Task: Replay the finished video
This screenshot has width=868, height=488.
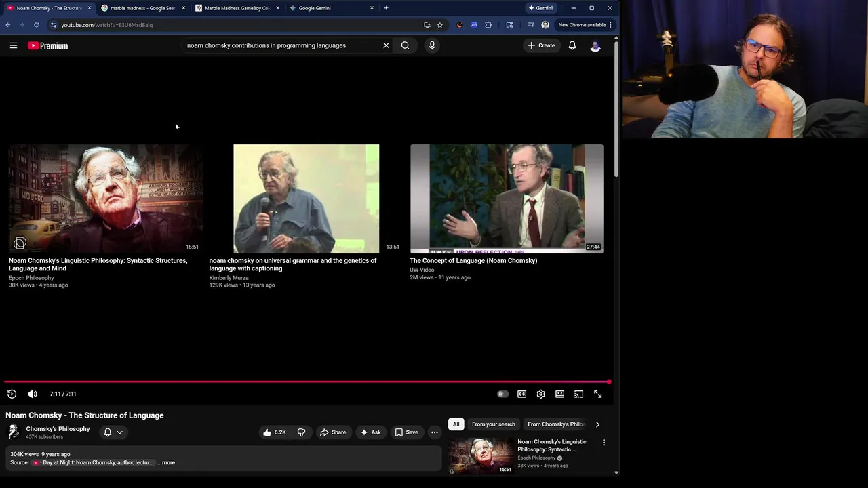Action: (12, 394)
